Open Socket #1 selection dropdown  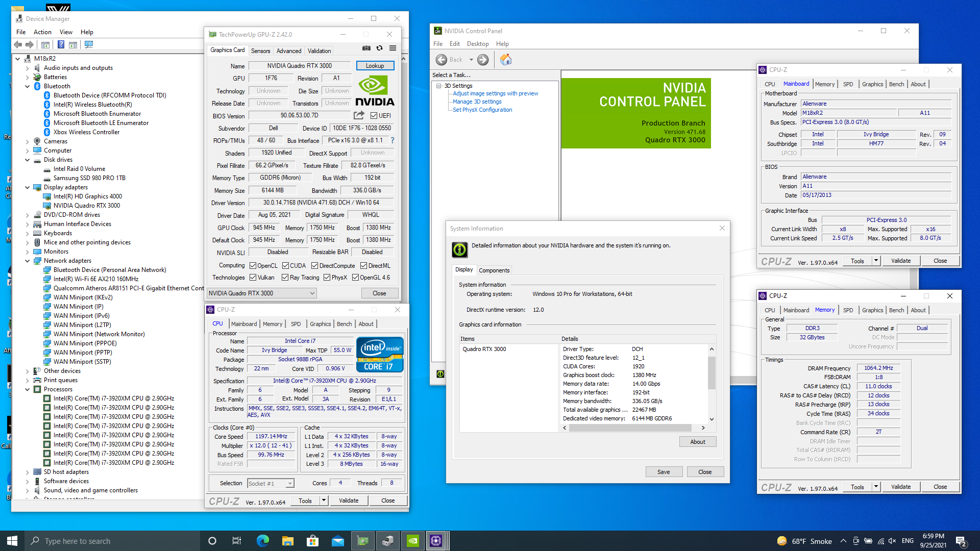tap(271, 483)
